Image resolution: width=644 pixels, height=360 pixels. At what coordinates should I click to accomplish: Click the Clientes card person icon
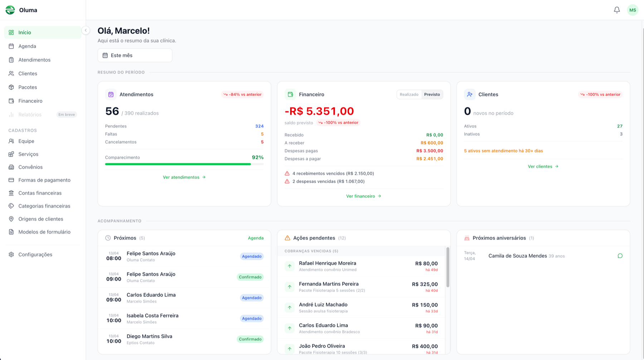tap(470, 95)
